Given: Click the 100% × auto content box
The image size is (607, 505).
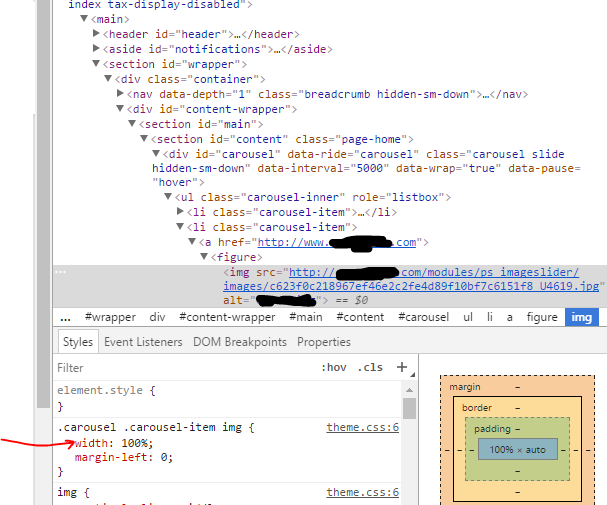Looking at the screenshot, I should click(x=518, y=450).
